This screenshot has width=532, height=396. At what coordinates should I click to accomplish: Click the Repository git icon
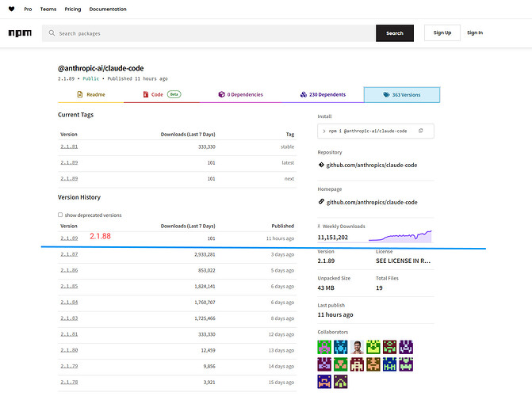point(321,165)
